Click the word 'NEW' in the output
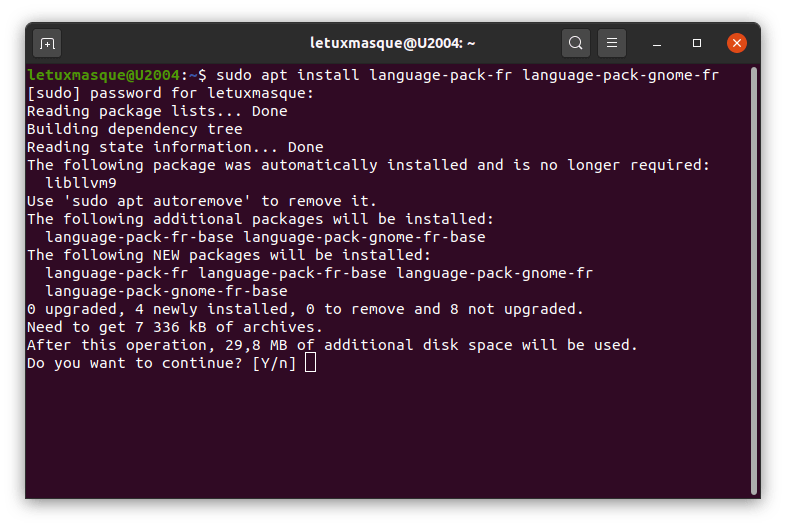This screenshot has height=527, width=786. tap(166, 255)
